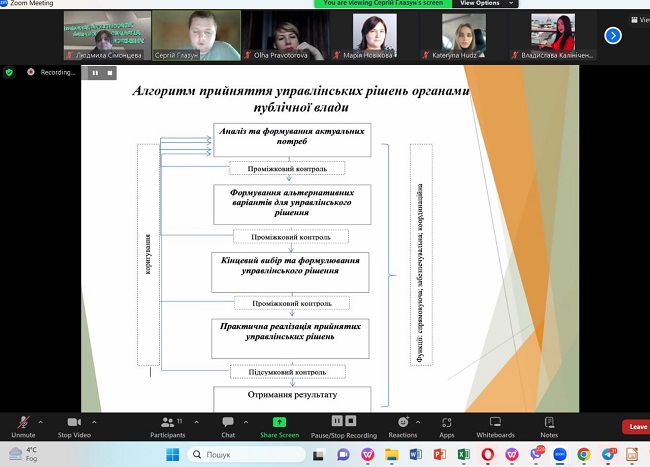650x467 pixels.
Task: Click the red recording indicator dot
Action: [31, 72]
